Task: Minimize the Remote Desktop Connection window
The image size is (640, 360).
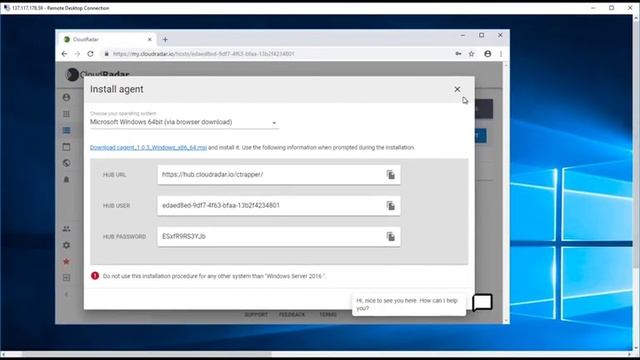Action: coord(593,8)
